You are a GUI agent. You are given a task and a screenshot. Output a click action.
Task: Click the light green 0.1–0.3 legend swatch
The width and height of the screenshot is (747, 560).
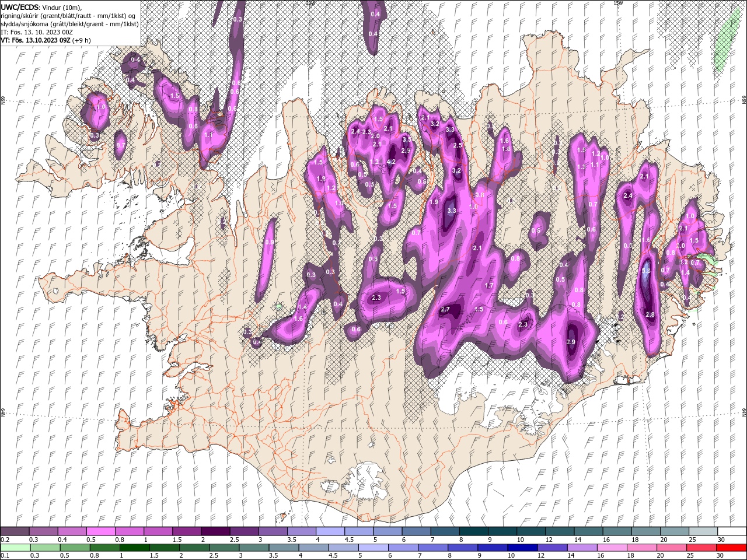(x=15, y=548)
